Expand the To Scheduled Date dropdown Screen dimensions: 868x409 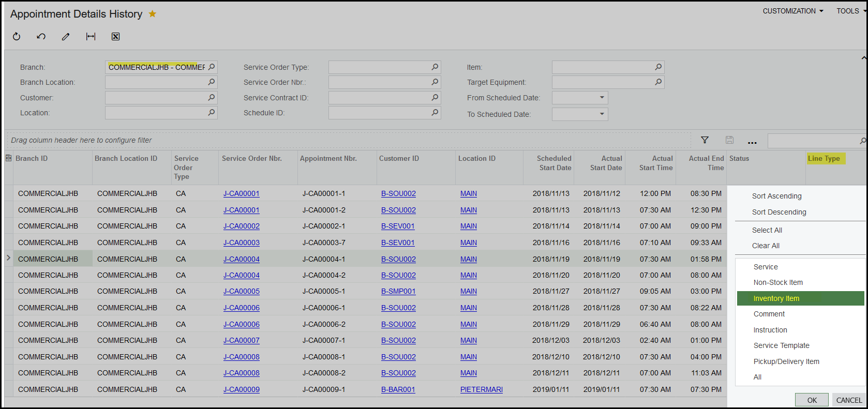[602, 114]
